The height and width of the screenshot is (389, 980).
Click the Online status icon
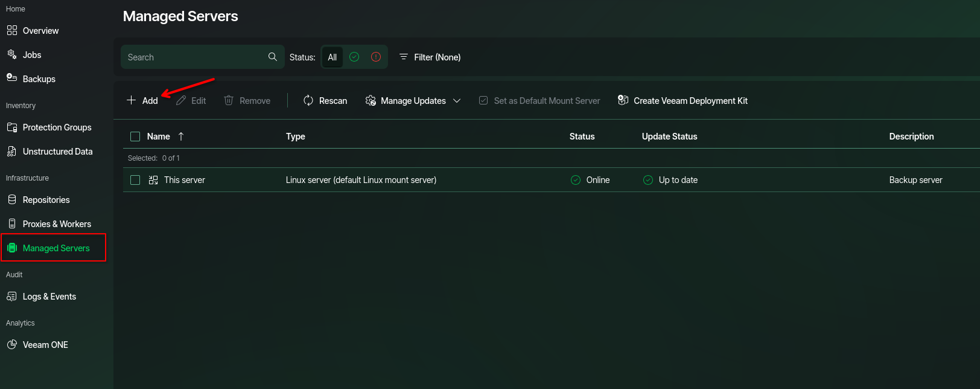point(576,180)
